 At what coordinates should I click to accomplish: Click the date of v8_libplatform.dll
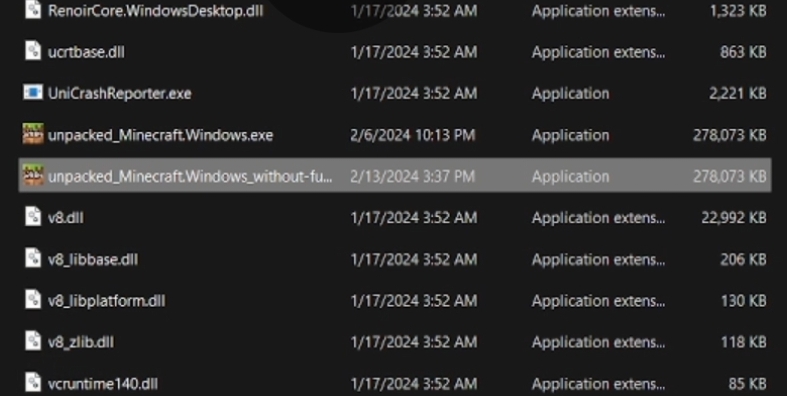(414, 301)
